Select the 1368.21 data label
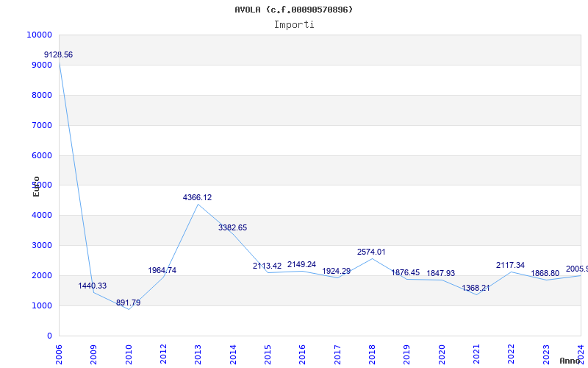This screenshot has height=368, width=588. [476, 288]
